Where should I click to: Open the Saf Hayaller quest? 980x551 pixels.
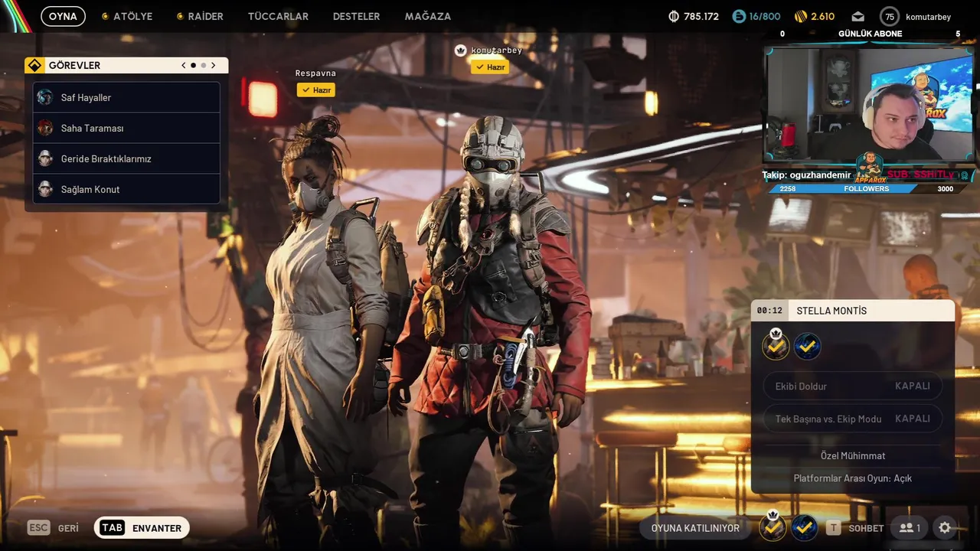[x=126, y=97]
